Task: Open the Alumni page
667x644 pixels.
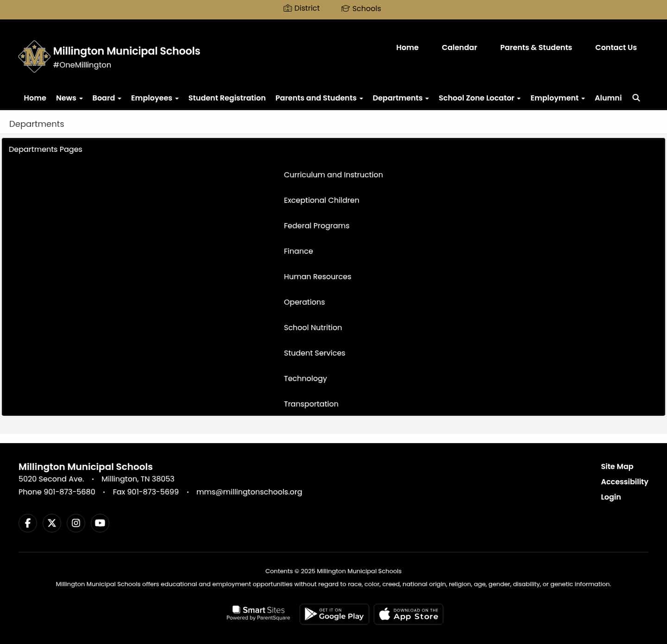Action: 608,98
